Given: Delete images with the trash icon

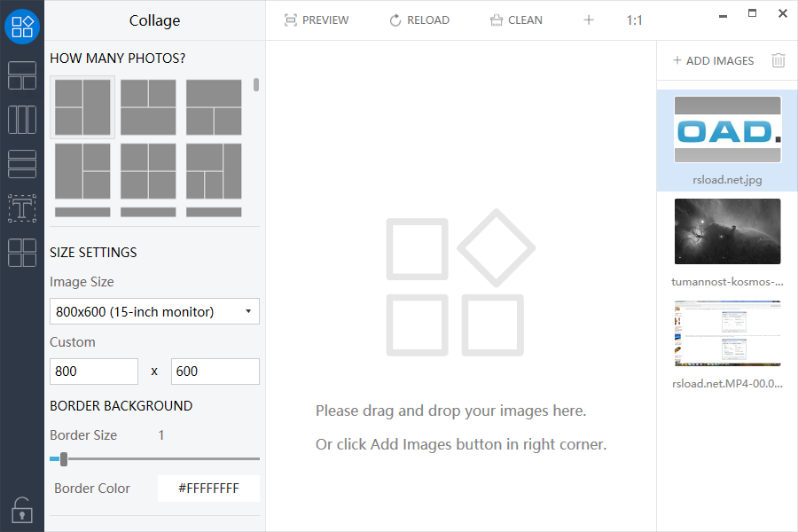Looking at the screenshot, I should [778, 60].
